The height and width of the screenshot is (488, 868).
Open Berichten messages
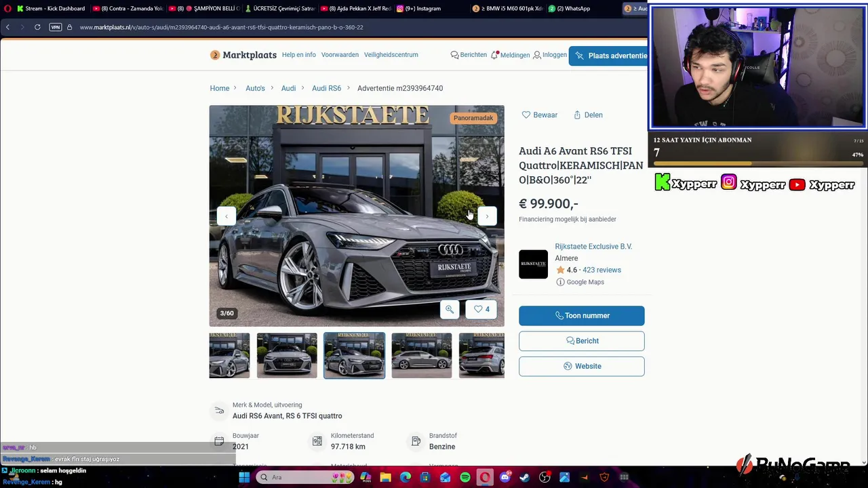[469, 55]
